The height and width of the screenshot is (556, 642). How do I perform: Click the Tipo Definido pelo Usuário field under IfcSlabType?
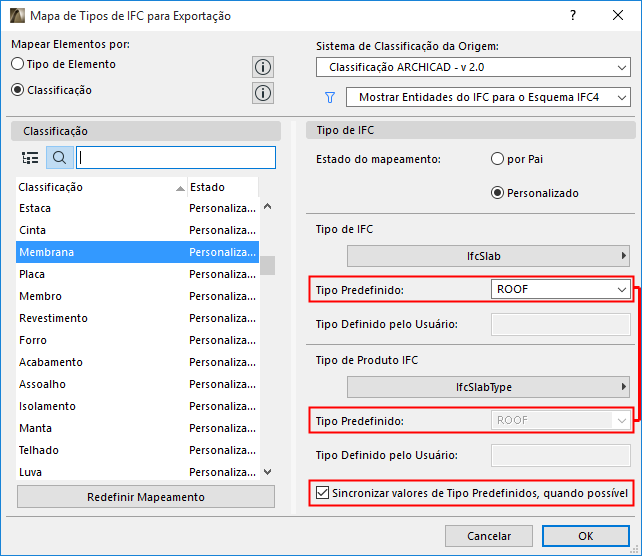pos(561,455)
